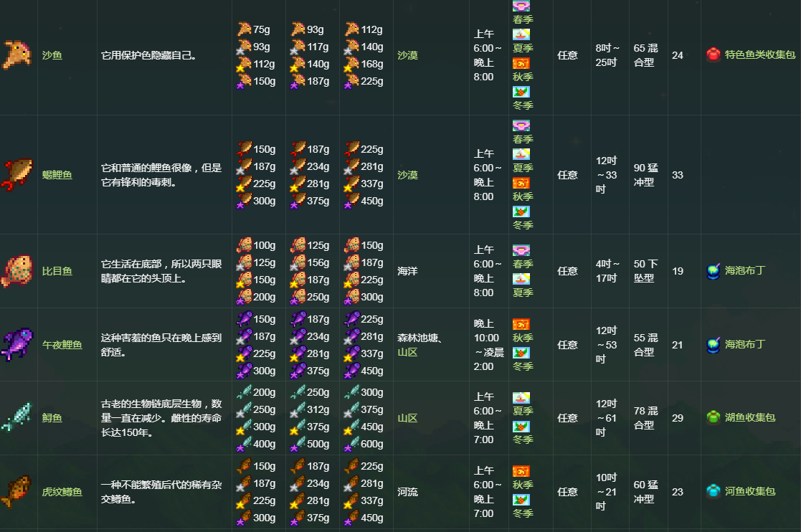Follow the 沙漠 location link for 蝎鲤鱼
Image resolution: width=801 pixels, height=532 pixels.
pos(408,175)
